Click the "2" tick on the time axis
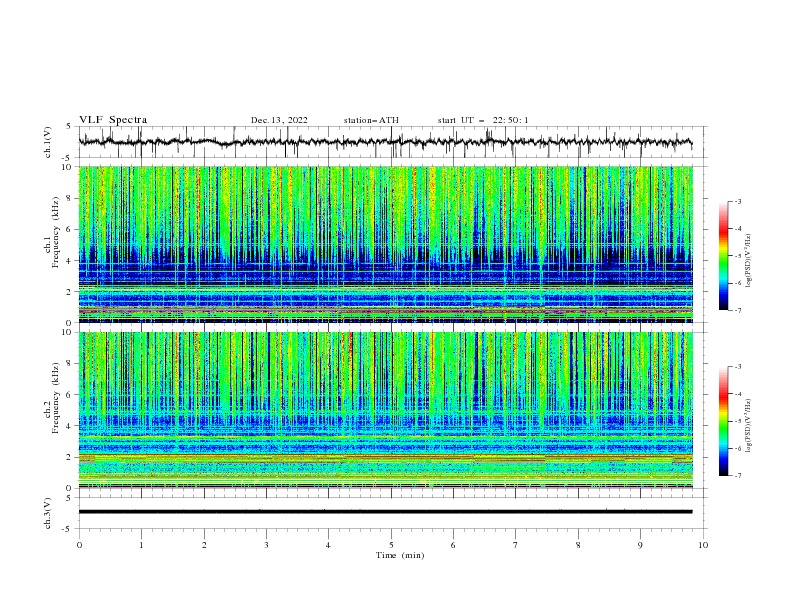The width and height of the screenshot is (792, 612). (204, 545)
